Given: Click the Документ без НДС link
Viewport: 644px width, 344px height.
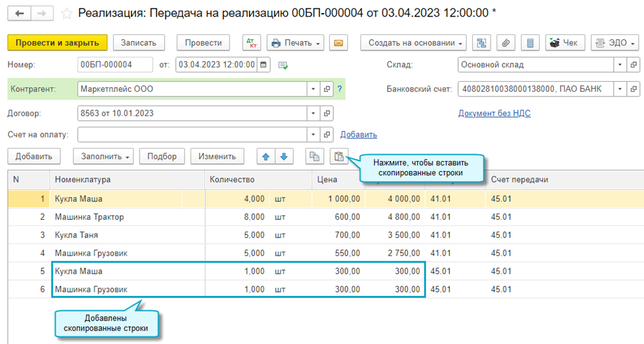Looking at the screenshot, I should 494,113.
